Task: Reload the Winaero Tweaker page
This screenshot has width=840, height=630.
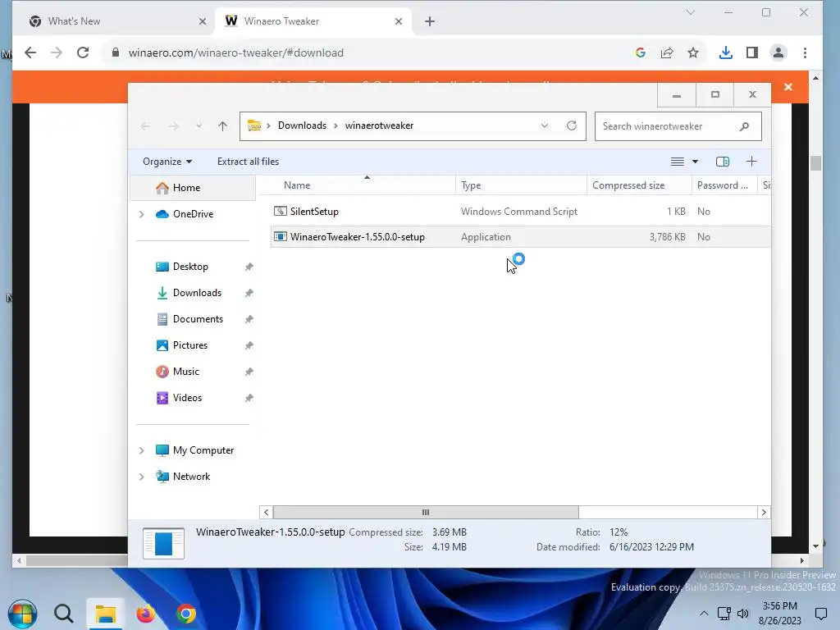Action: (x=83, y=52)
